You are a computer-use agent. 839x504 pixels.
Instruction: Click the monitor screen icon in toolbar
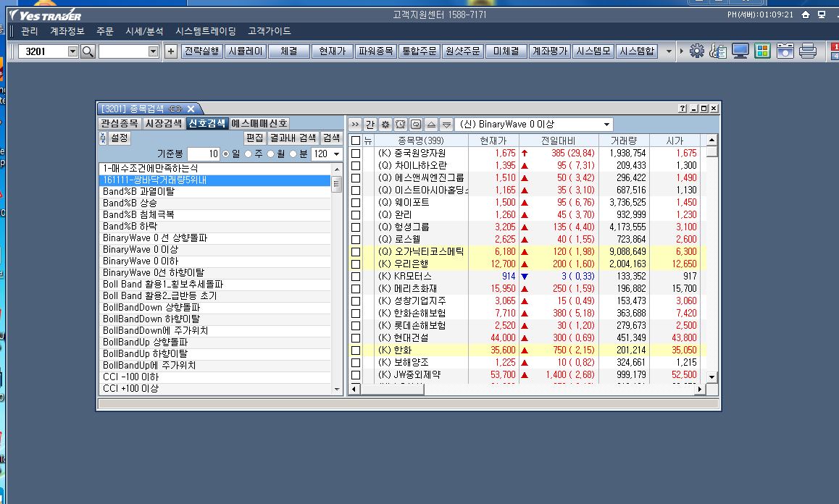pos(740,51)
